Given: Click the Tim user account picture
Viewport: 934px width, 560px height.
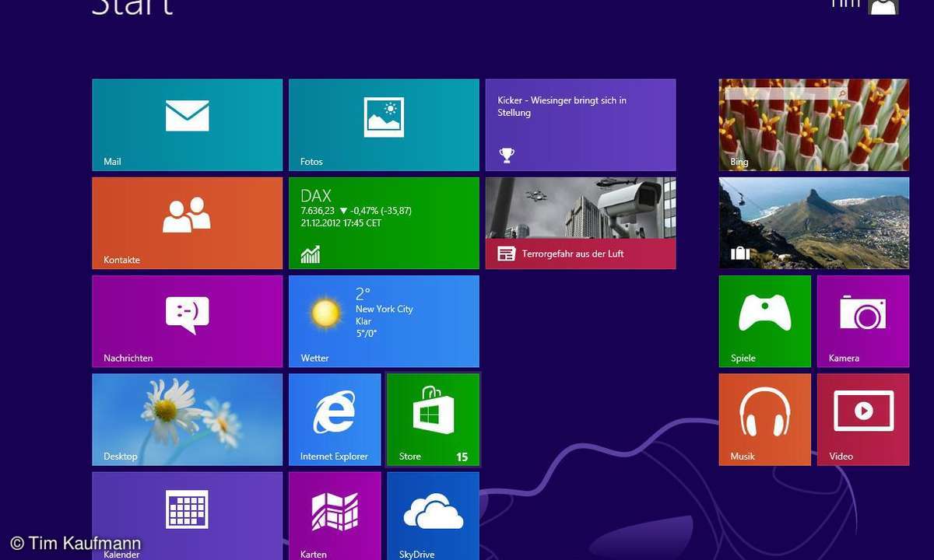Looking at the screenshot, I should coord(883,6).
